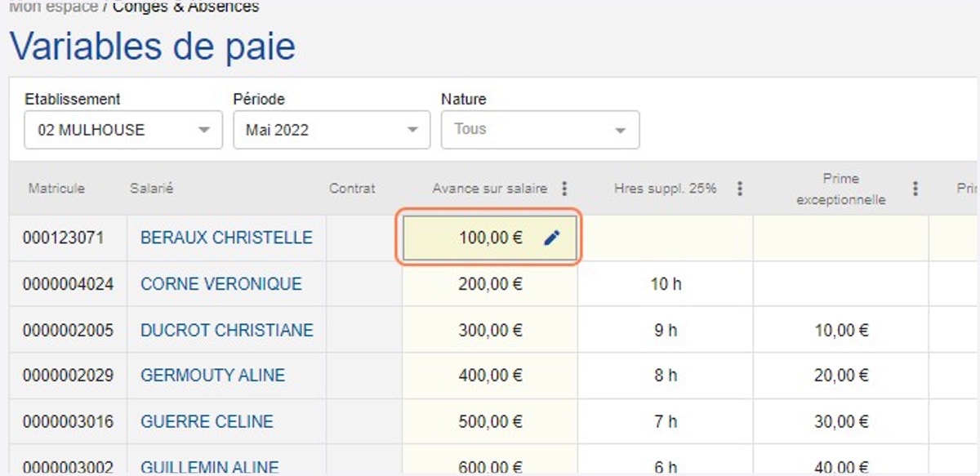Click the Prime exceptionnelle header label
This screenshot has height=476, width=980.
tap(841, 189)
